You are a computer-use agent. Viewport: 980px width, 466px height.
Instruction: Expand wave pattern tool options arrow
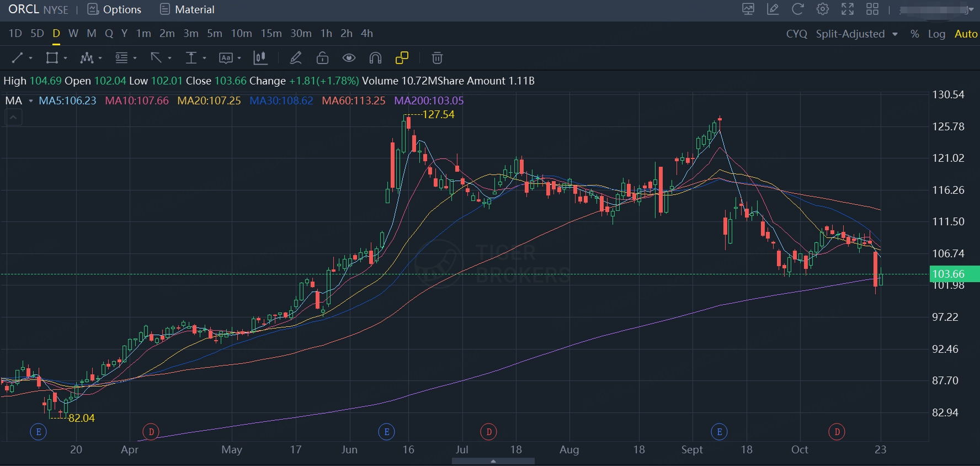click(x=100, y=58)
